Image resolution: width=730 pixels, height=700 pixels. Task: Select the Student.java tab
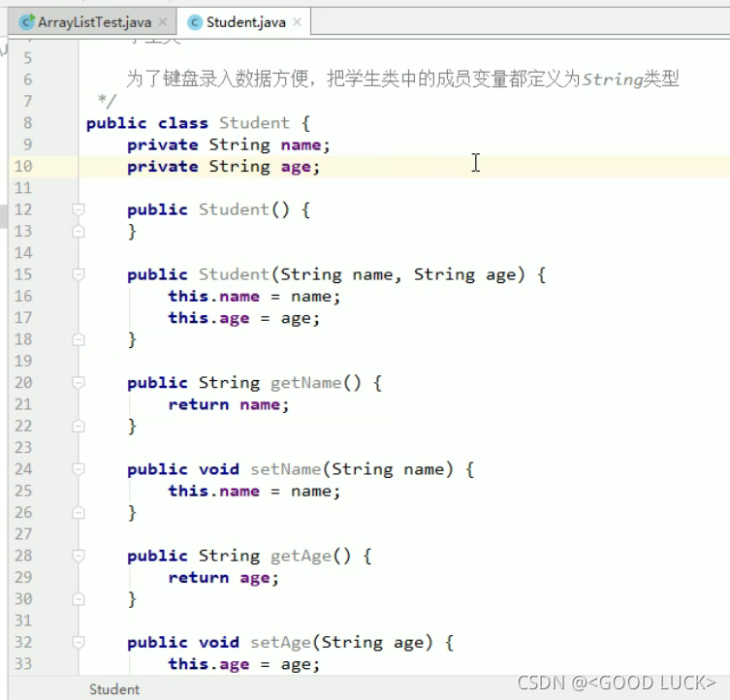[x=244, y=22]
